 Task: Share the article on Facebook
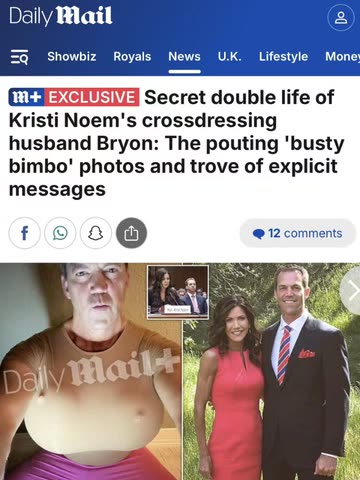24,233
